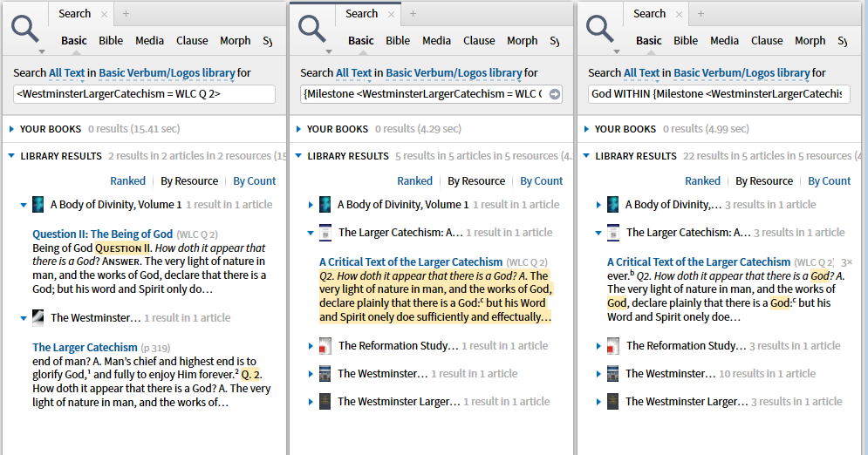Viewport: 868px width, 455px height.
Task: Collapse LIBRARY RESULTS in right panel
Action: [586, 156]
